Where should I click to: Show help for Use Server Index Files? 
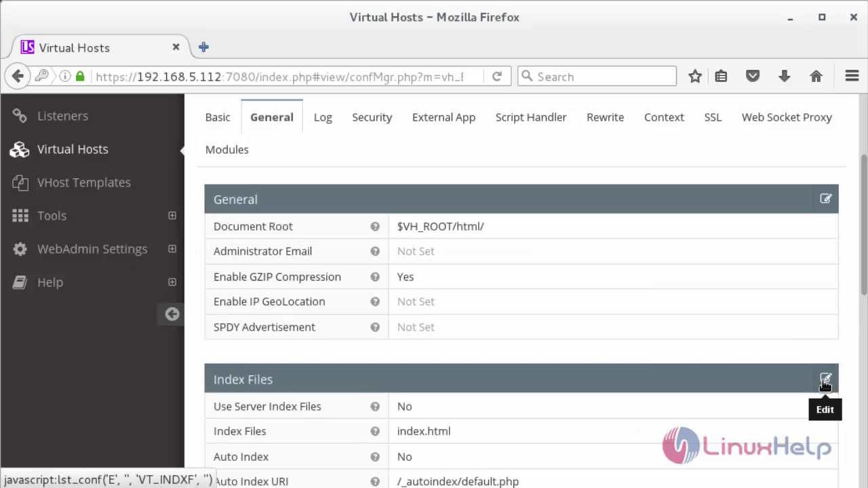tap(375, 407)
